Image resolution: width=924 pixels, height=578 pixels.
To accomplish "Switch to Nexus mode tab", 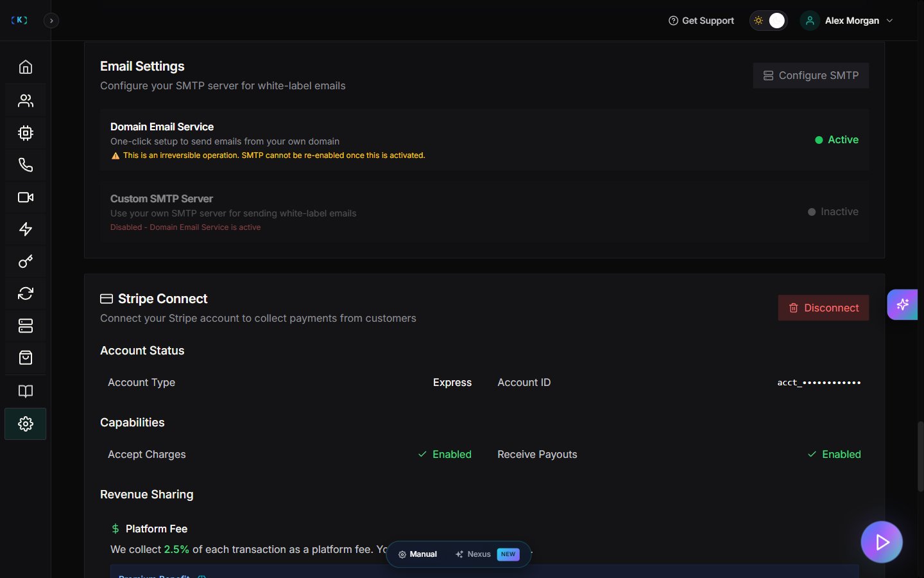I will (x=488, y=554).
